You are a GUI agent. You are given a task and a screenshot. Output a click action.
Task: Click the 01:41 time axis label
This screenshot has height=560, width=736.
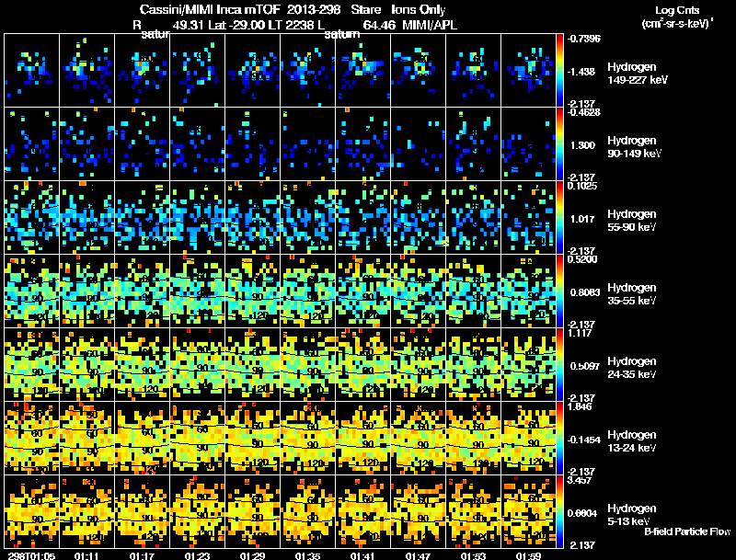click(362, 555)
